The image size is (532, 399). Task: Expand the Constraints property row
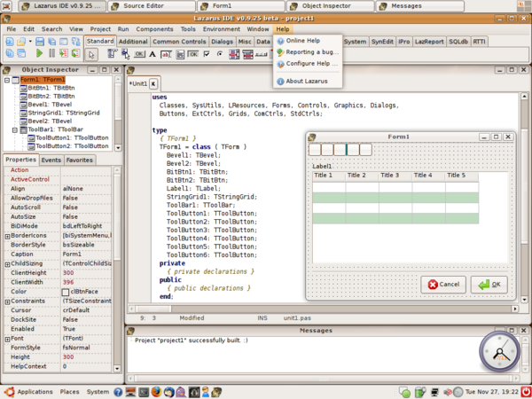point(7,301)
